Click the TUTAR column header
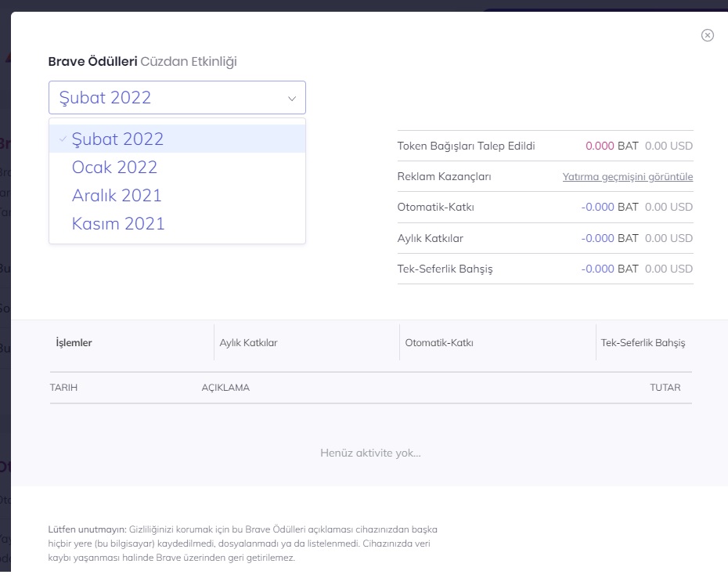The width and height of the screenshot is (728, 578). pos(665,388)
